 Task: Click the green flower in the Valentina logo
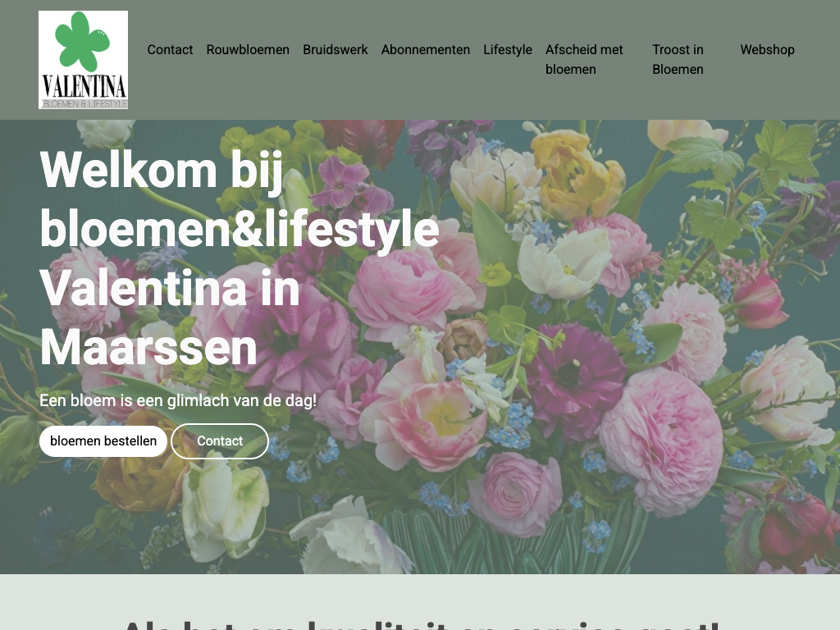(x=82, y=41)
